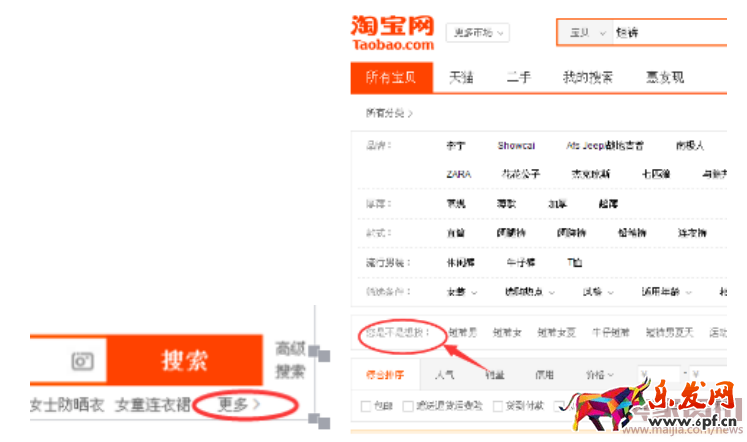Click the maximum price input field
This screenshot has height=442, width=747.
tap(708, 374)
